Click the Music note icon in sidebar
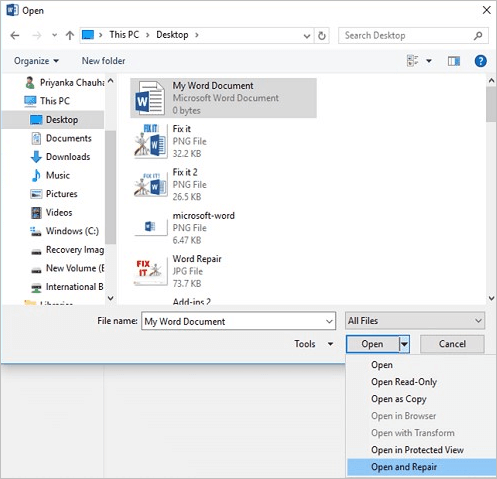497x479 pixels. pyautogui.click(x=36, y=175)
